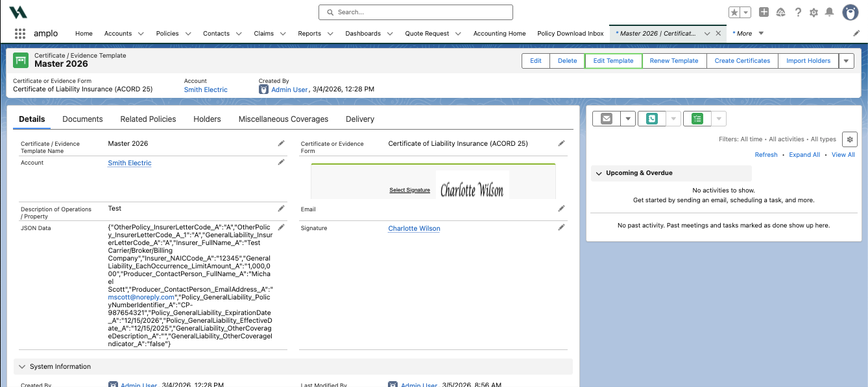Edit Certificate or Evidence Form pencil icon
868x387 pixels.
561,143
